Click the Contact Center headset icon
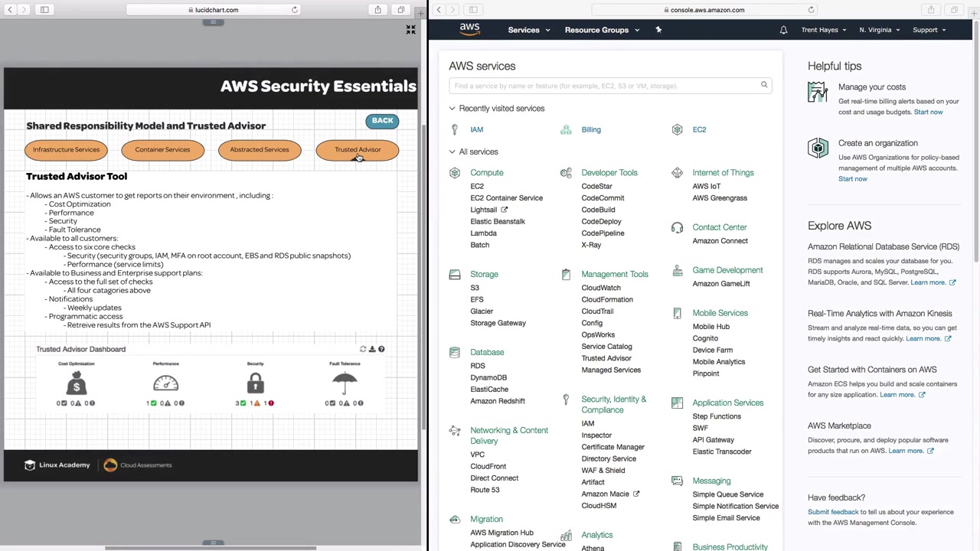This screenshot has width=980, height=551. pos(677,227)
